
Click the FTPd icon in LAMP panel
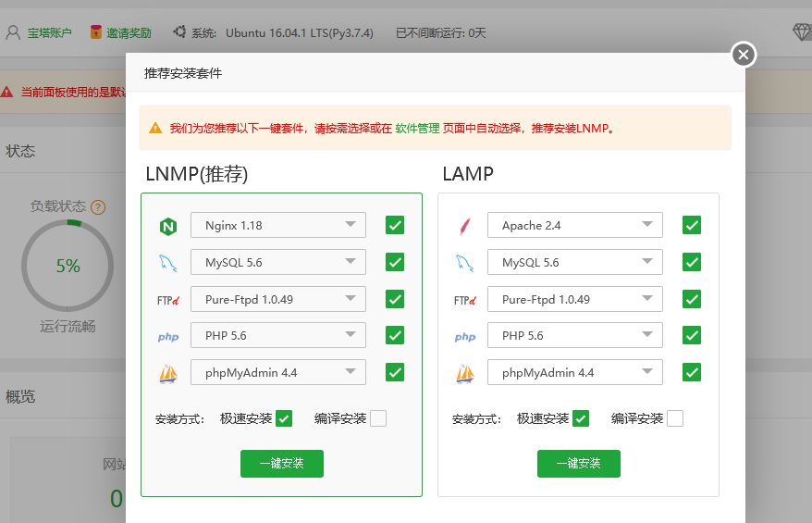pyautogui.click(x=465, y=300)
